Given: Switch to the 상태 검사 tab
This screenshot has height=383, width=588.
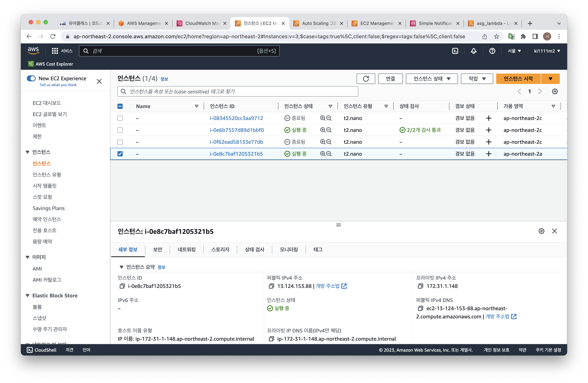Looking at the screenshot, I should coord(254,250).
